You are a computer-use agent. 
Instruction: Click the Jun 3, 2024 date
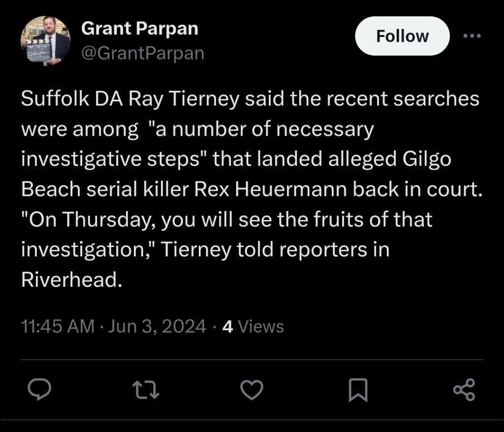click(x=157, y=326)
